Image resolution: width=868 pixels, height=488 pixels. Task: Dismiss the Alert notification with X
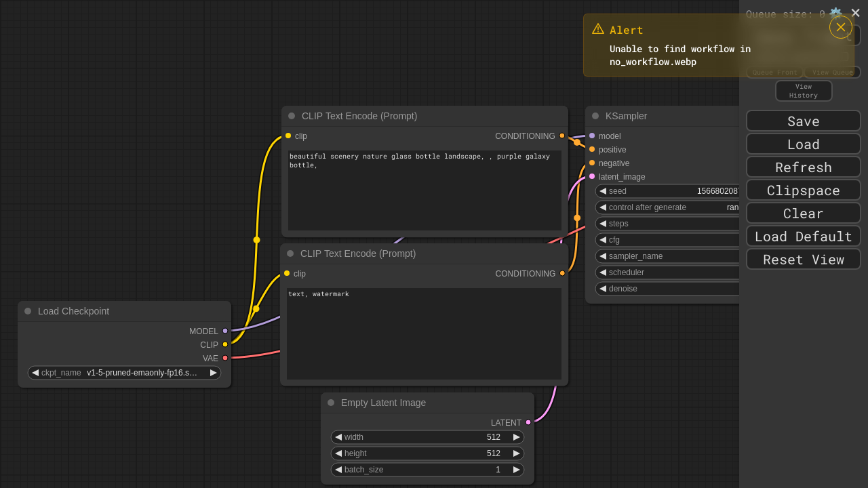(840, 27)
